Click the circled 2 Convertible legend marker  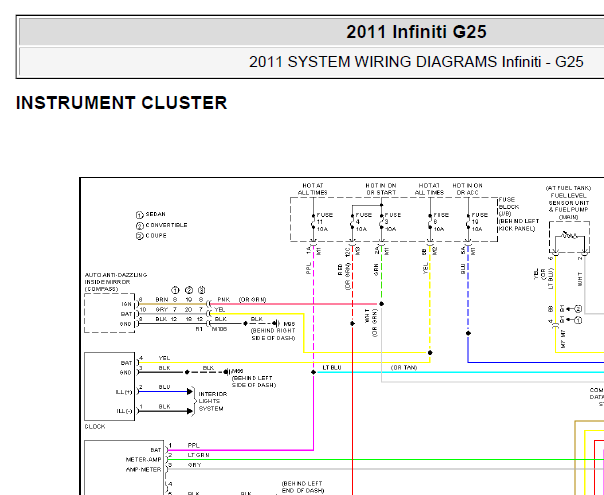[139, 226]
